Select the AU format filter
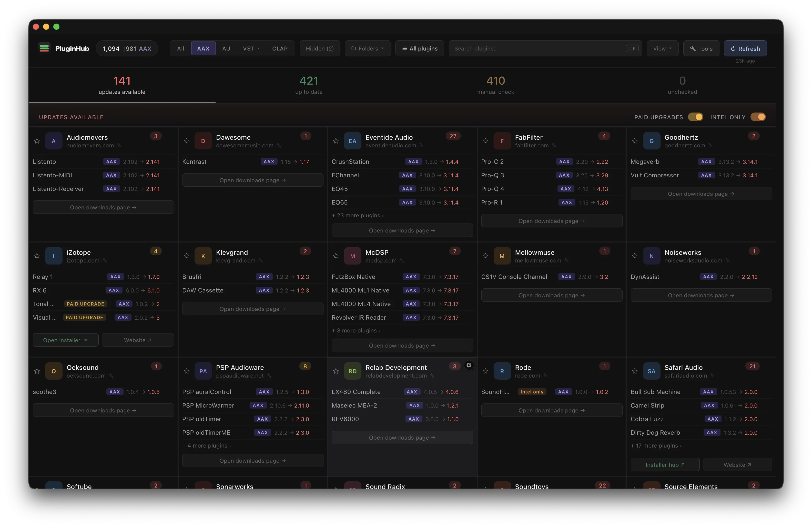The image size is (812, 527). tap(226, 48)
